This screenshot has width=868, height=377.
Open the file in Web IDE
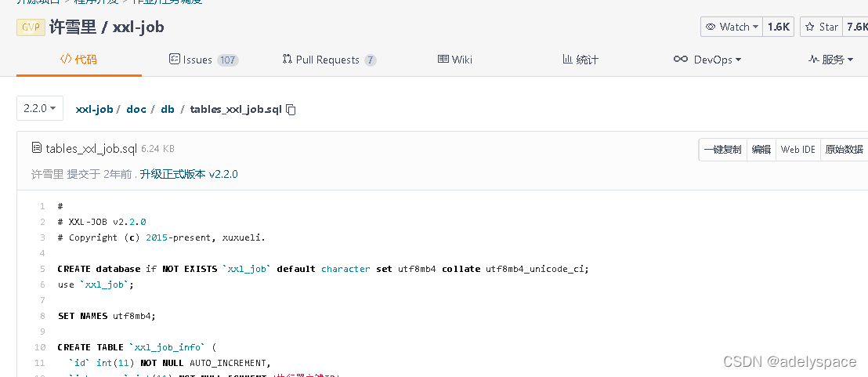tap(797, 150)
